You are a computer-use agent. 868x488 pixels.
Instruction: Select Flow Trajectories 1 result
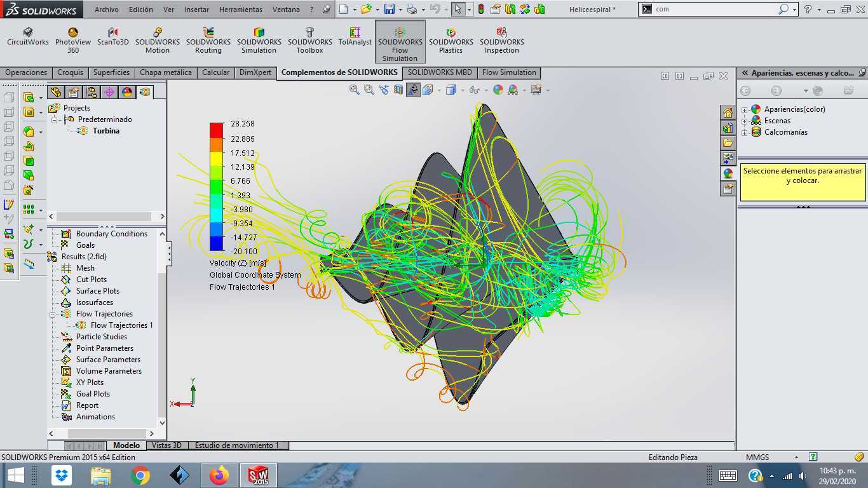[121, 325]
